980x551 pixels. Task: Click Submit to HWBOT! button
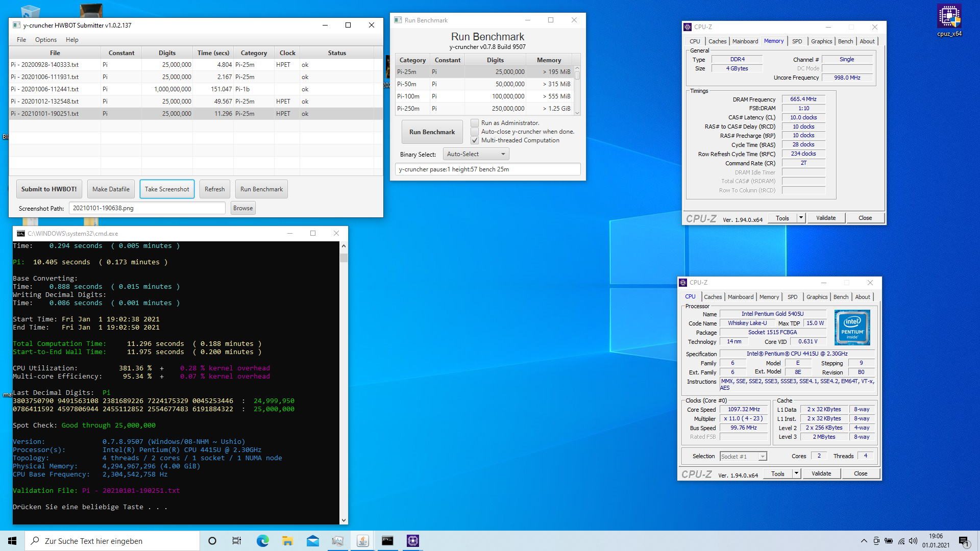pyautogui.click(x=49, y=189)
